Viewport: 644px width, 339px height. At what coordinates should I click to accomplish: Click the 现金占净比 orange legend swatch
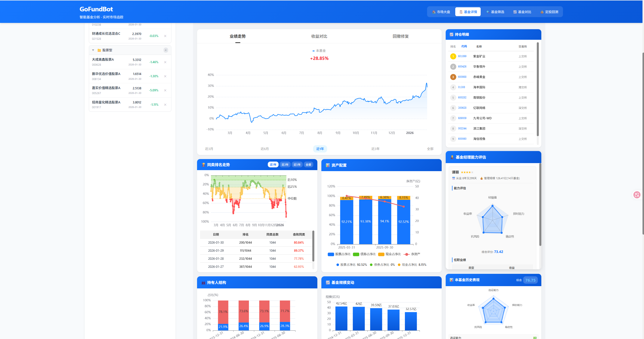pos(381,254)
